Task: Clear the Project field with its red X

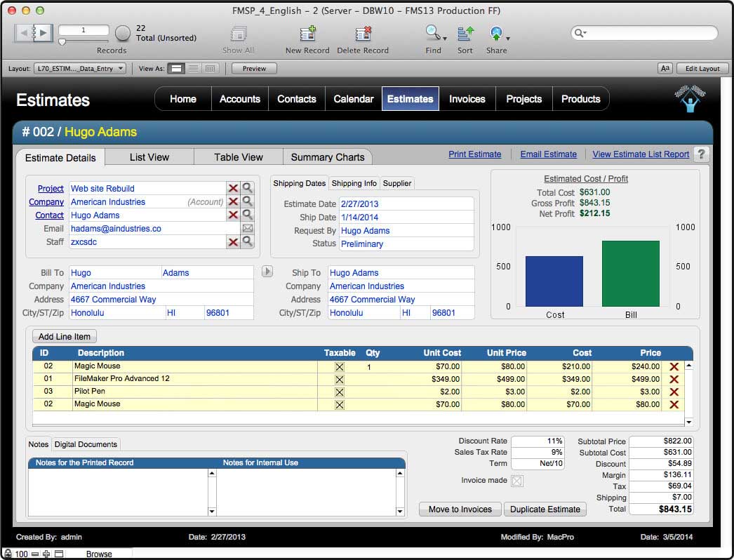Action: (x=233, y=188)
